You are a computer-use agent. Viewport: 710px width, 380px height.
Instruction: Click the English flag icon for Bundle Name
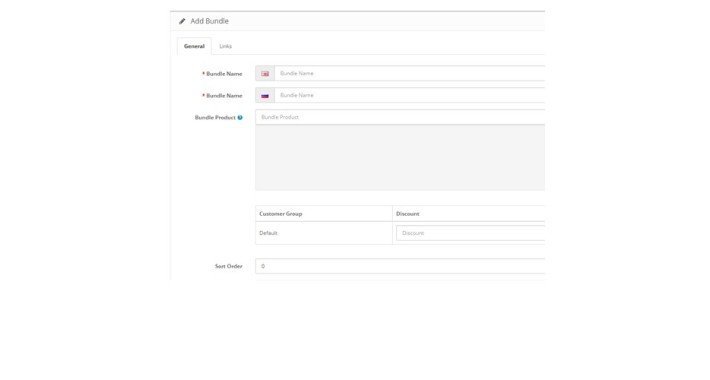coord(265,73)
